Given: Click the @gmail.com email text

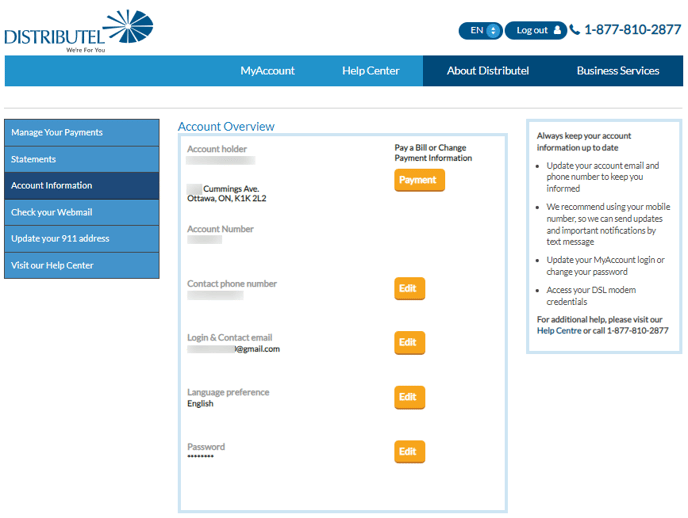Looking at the screenshot, I should (x=258, y=349).
